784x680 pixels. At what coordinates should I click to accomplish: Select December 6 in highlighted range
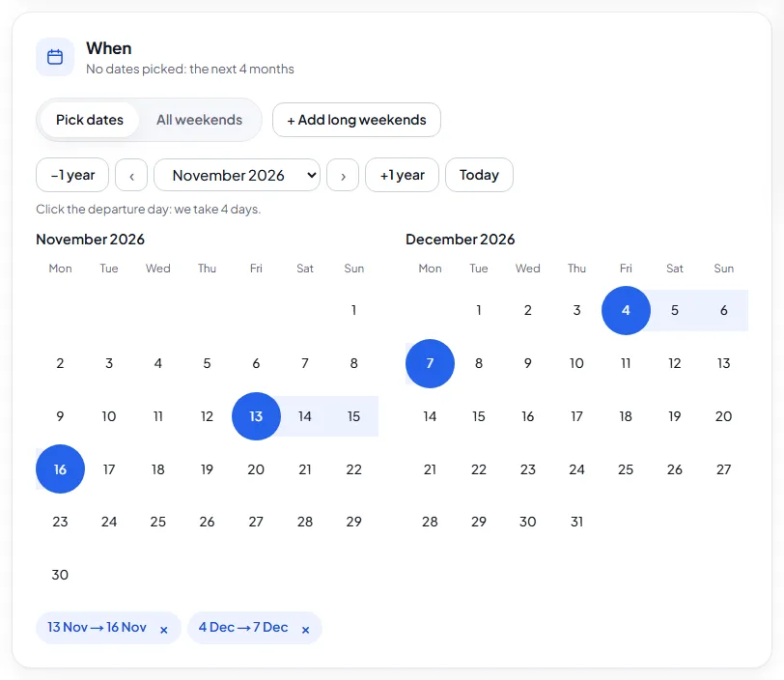(x=724, y=310)
